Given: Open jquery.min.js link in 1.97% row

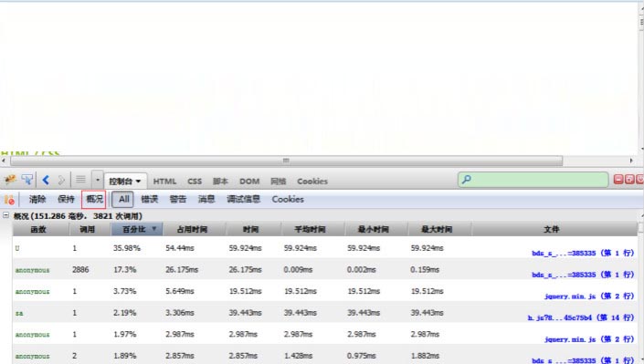Looking at the screenshot, I should (589, 339).
